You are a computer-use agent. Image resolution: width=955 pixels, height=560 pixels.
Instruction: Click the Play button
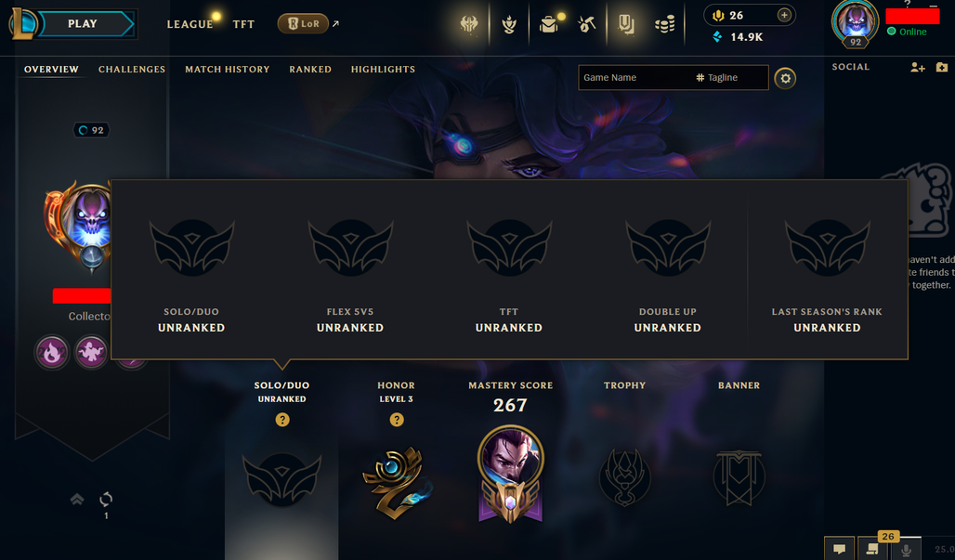coord(84,24)
